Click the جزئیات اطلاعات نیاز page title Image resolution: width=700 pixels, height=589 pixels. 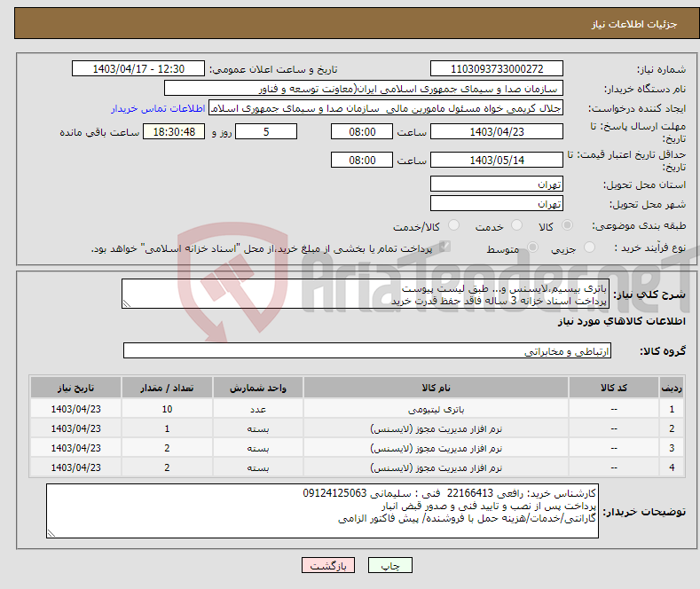[634, 24]
